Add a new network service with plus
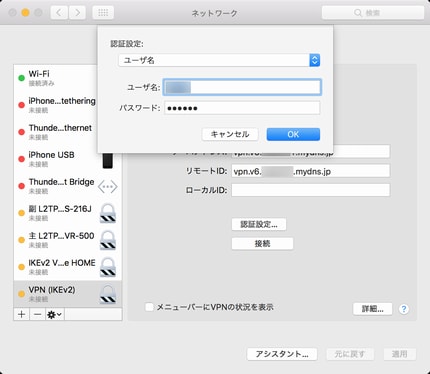The height and width of the screenshot is (374, 430). click(x=22, y=314)
